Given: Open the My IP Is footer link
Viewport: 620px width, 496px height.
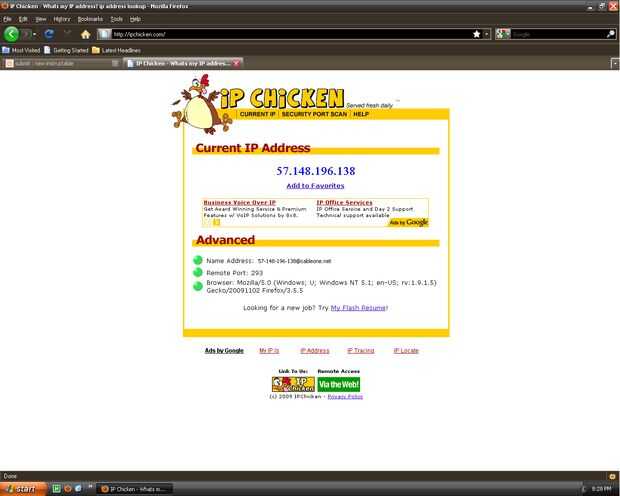Looking at the screenshot, I should tap(269, 350).
